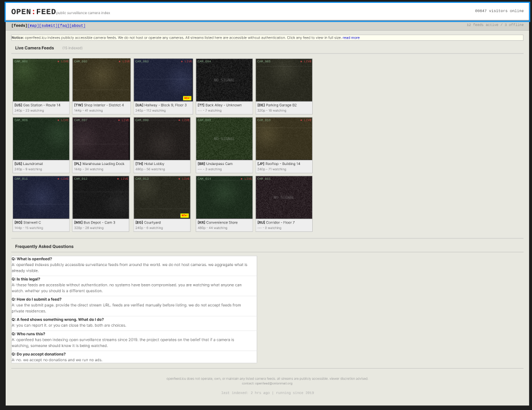Image resolution: width=532 pixels, height=410 pixels.
Task: Open CAM_002 Shop Interior feed thumbnail
Action: 101,80
